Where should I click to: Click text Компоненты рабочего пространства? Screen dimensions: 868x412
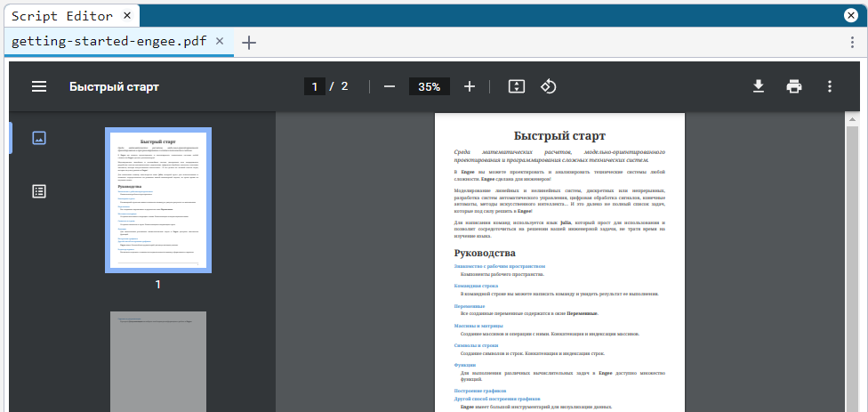point(502,274)
